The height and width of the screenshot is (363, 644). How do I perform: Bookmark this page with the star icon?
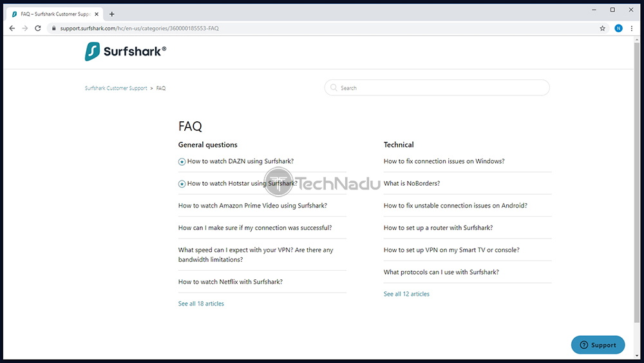603,28
